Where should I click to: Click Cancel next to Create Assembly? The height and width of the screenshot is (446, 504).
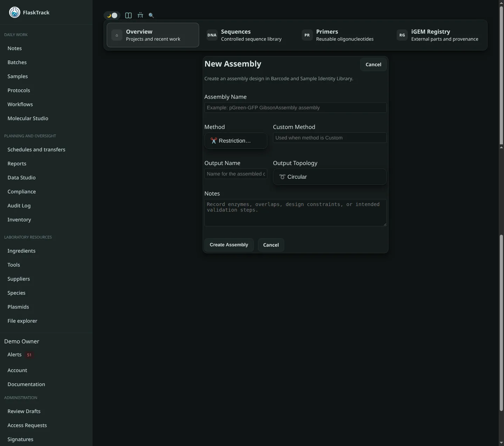[271, 245]
